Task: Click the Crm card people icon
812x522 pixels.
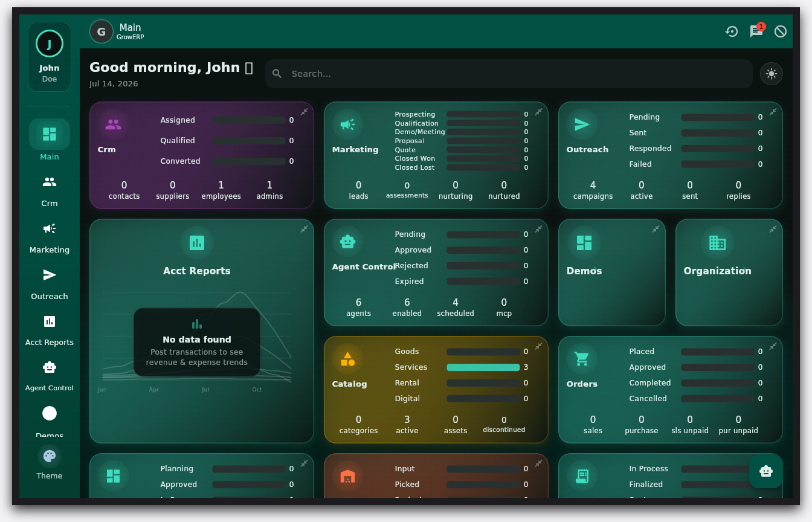Action: pos(113,124)
